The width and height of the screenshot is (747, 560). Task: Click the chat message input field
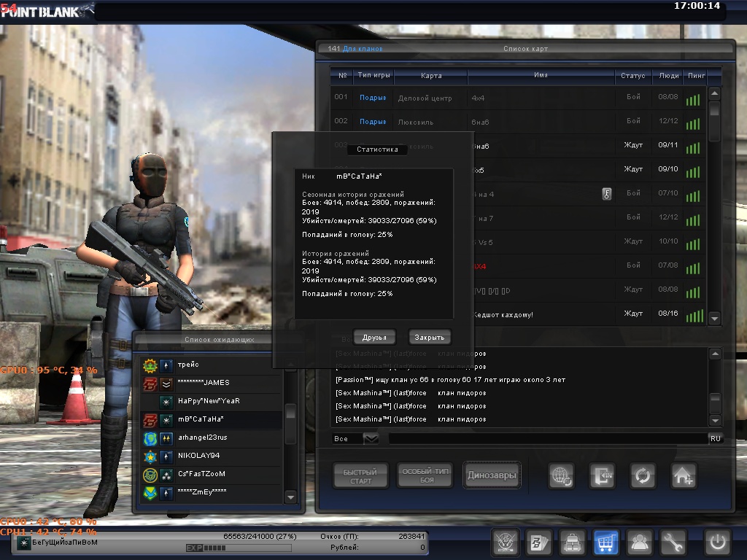[x=548, y=438]
